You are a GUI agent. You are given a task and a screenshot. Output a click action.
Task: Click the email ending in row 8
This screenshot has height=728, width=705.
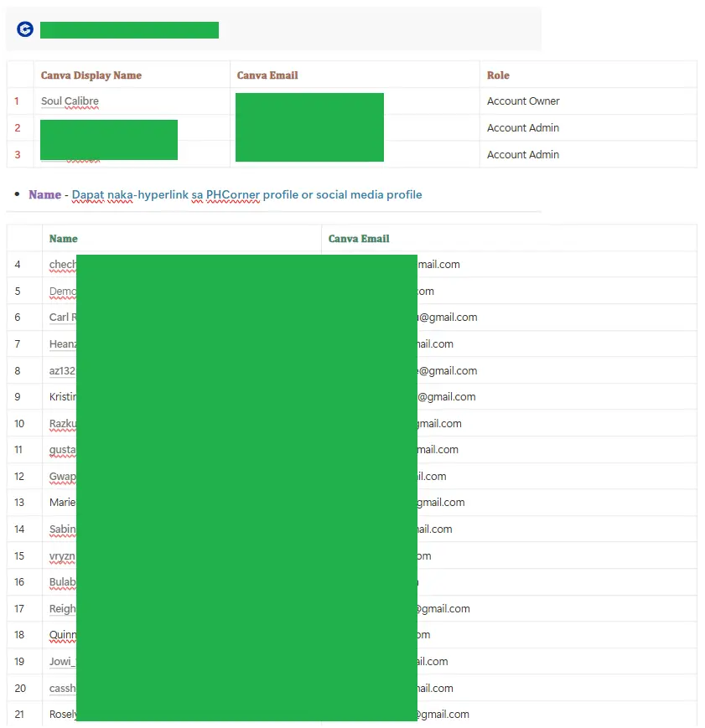pyautogui.click(x=448, y=371)
